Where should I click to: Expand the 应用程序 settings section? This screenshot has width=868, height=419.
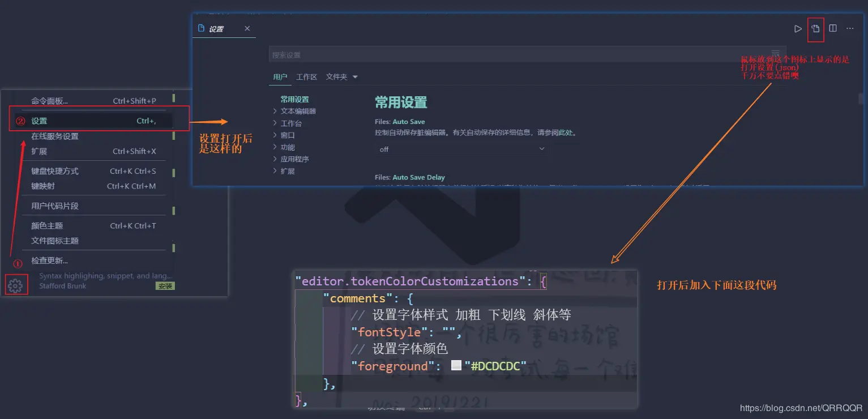coord(296,159)
